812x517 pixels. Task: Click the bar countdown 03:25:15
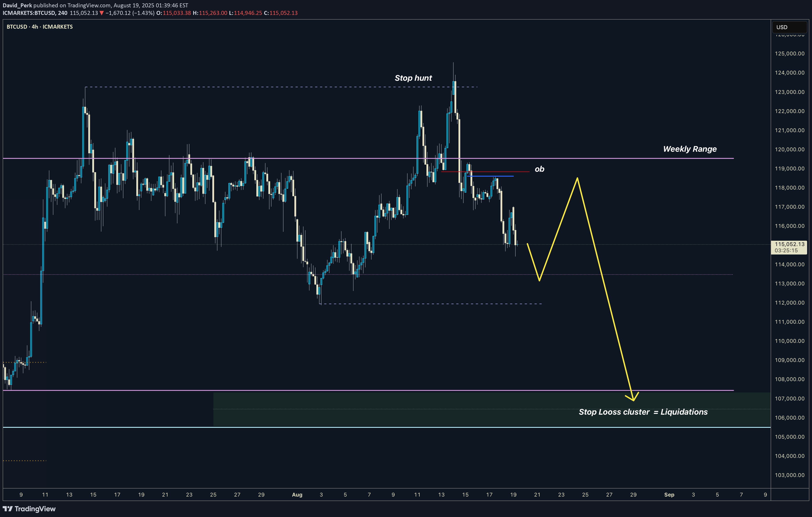click(786, 250)
